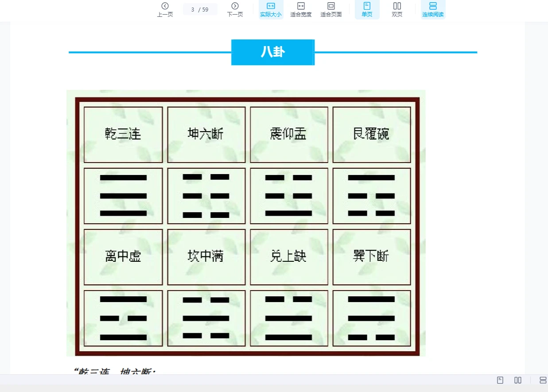Switch to single page (单页) mode
Image resolution: width=548 pixels, height=392 pixels.
coord(367,9)
